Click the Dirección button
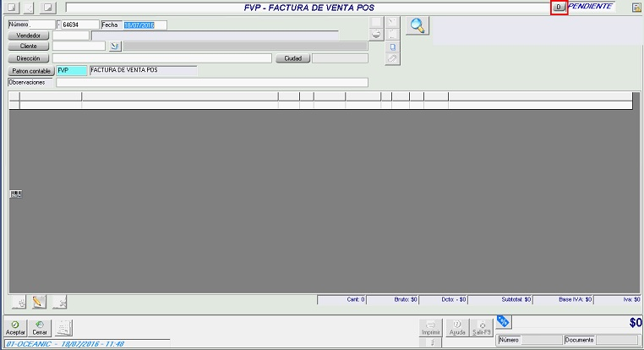This screenshot has height=350, width=644. click(28, 58)
